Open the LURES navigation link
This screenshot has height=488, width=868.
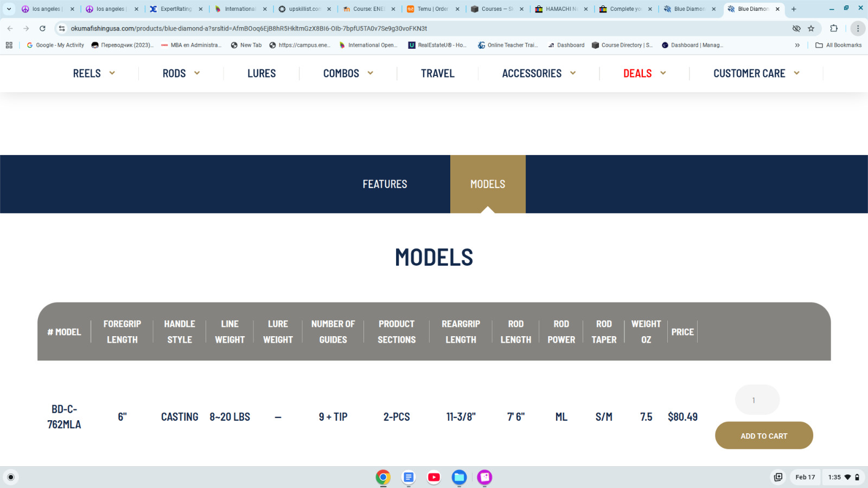[x=261, y=73]
